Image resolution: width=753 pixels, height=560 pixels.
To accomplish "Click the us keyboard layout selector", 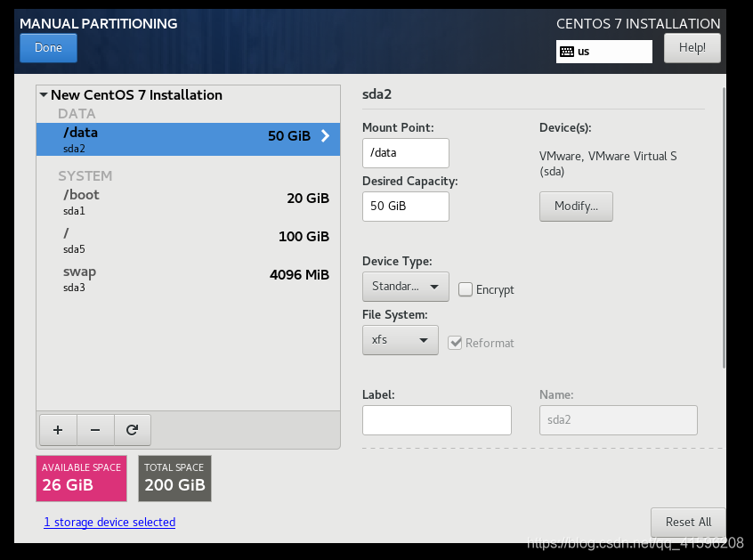I will tap(604, 52).
